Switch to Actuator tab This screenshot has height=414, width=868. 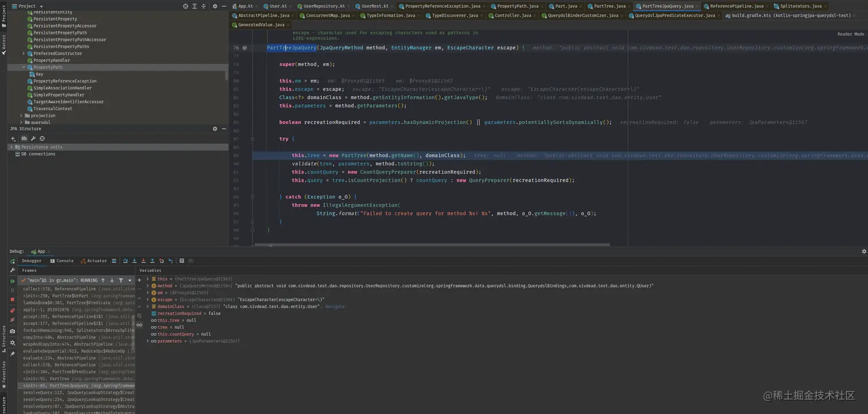[x=94, y=261]
